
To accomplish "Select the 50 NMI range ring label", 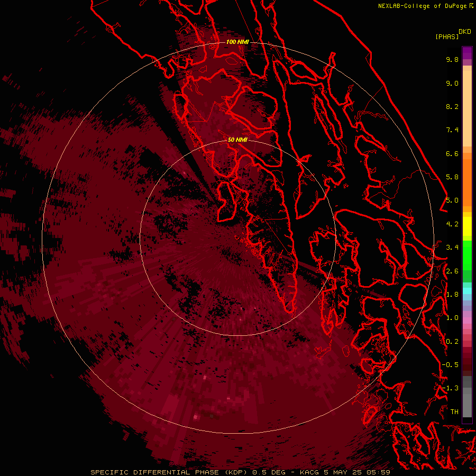I will click(237, 140).
